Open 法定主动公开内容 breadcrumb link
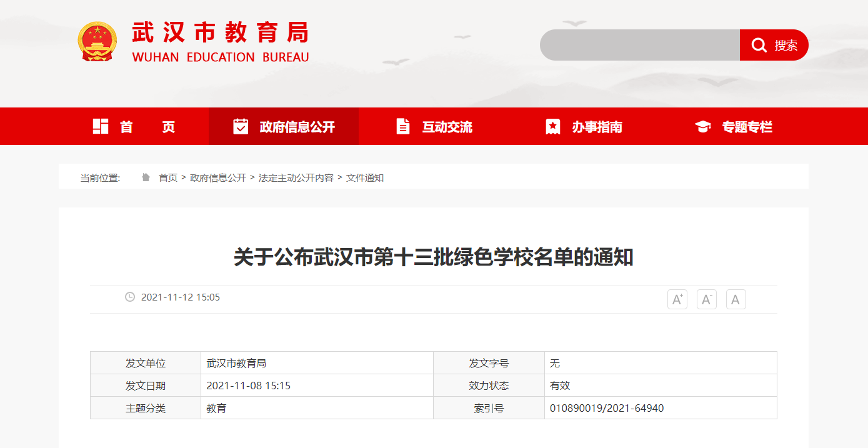 [296, 178]
